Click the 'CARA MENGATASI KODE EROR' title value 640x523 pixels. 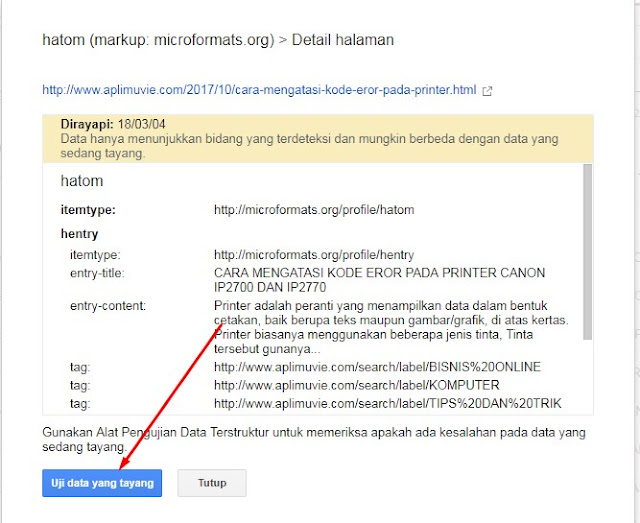pyautogui.click(x=380, y=280)
